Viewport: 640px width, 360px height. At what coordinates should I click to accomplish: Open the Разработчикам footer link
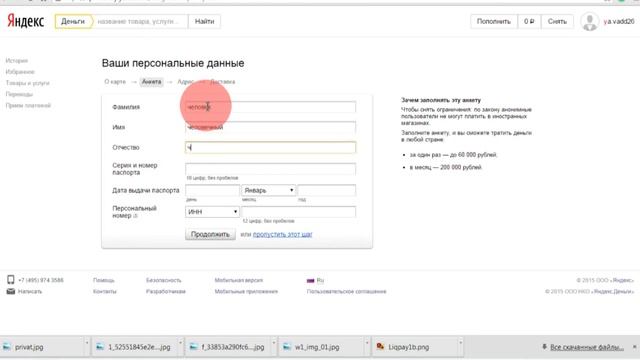pyautogui.click(x=166, y=291)
